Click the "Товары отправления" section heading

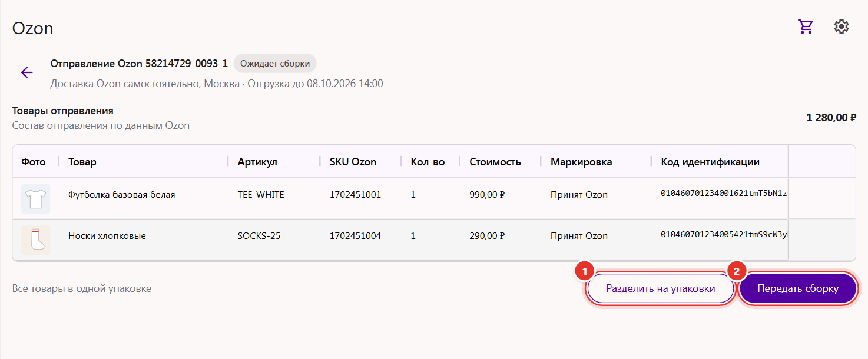62,111
